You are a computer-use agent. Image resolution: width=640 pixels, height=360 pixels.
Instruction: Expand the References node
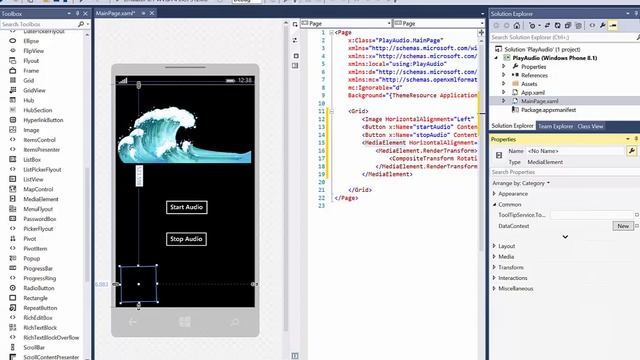(504, 75)
